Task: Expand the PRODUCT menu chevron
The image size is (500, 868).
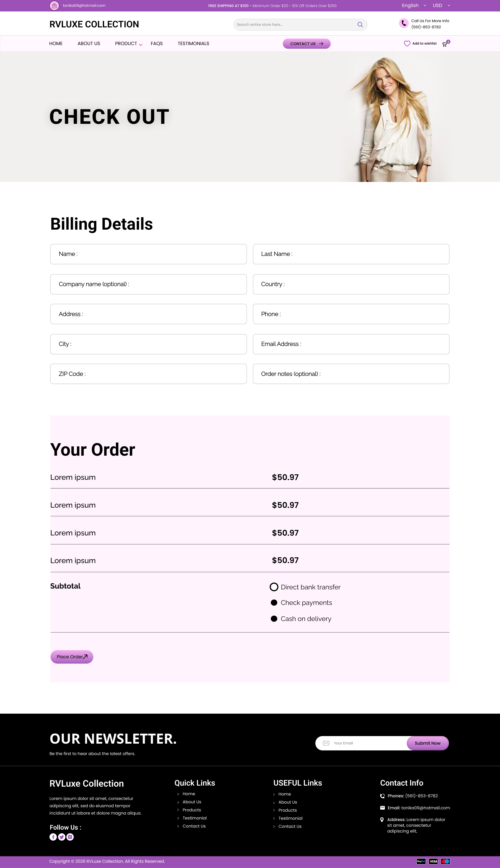Action: [140, 45]
